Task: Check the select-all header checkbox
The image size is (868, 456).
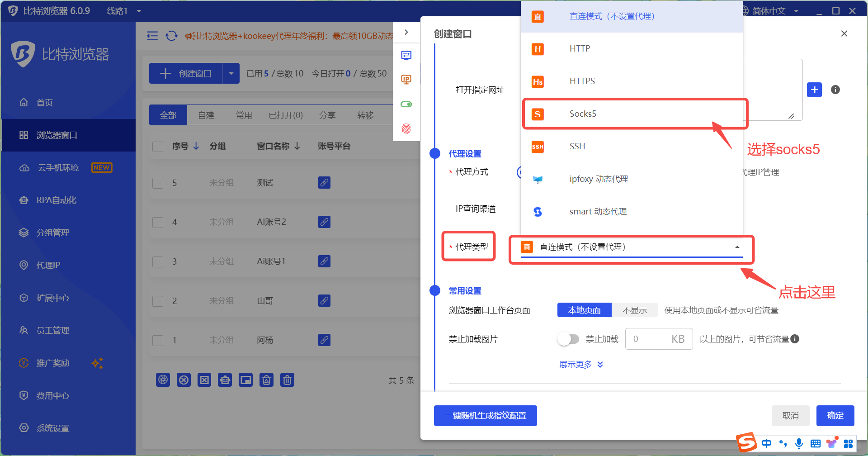Action: 158,147
